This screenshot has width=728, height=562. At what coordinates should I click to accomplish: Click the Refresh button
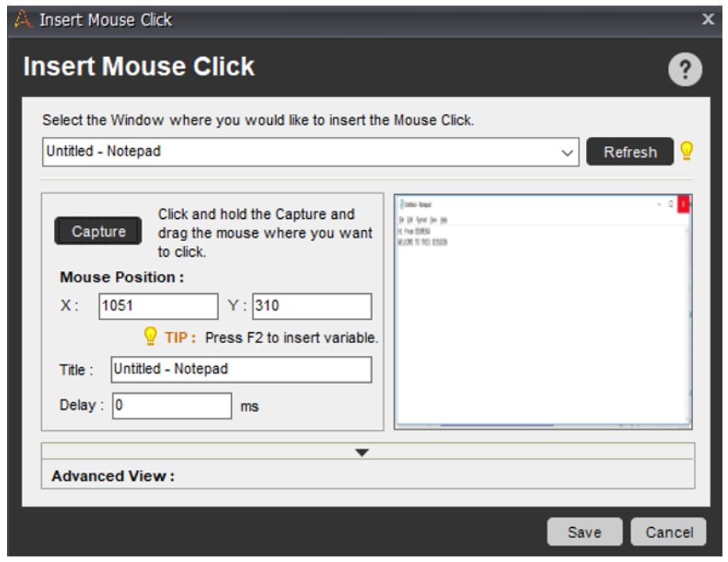pos(630,151)
